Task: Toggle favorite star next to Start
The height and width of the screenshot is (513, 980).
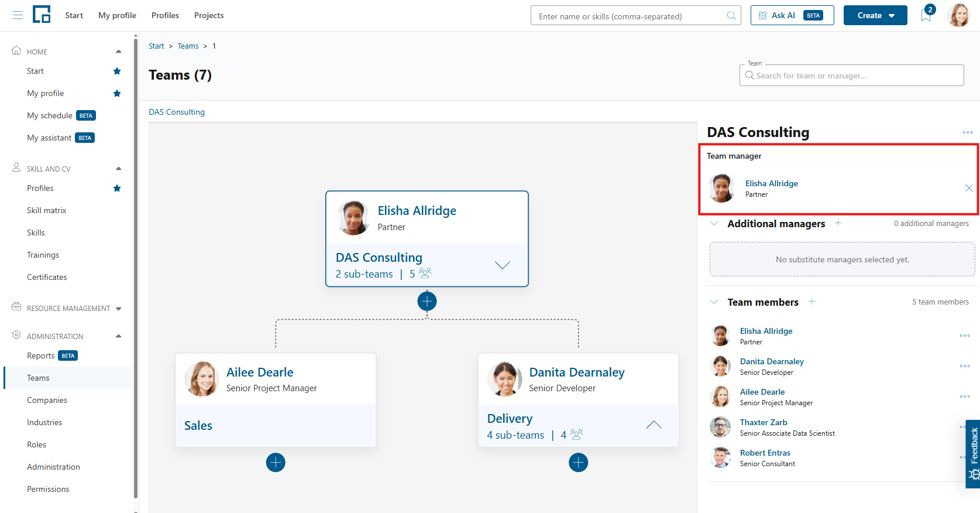Action: coord(117,71)
